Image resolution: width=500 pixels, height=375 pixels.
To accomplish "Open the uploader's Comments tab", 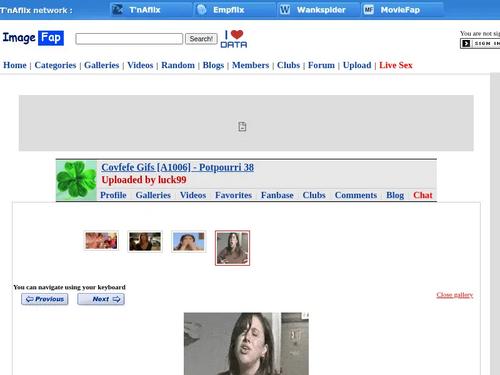I will pyautogui.click(x=356, y=195).
